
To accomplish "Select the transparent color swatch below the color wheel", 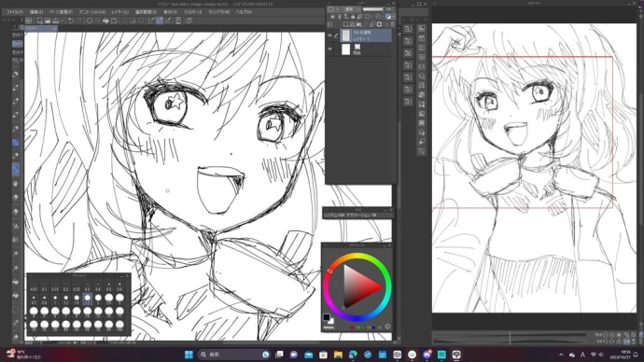I will tap(329, 327).
